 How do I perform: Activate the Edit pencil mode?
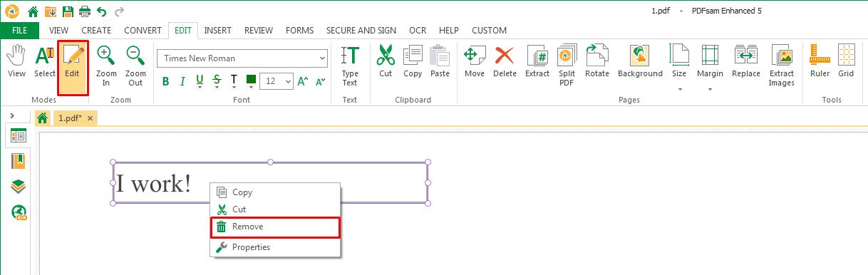click(x=72, y=68)
